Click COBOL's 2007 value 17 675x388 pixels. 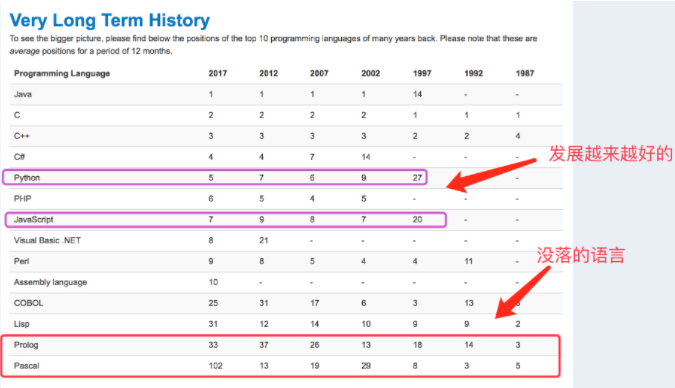click(315, 303)
